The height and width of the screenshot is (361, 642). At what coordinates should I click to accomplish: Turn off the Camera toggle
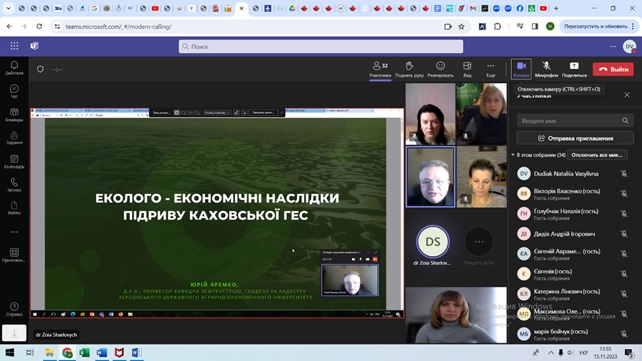click(x=521, y=69)
